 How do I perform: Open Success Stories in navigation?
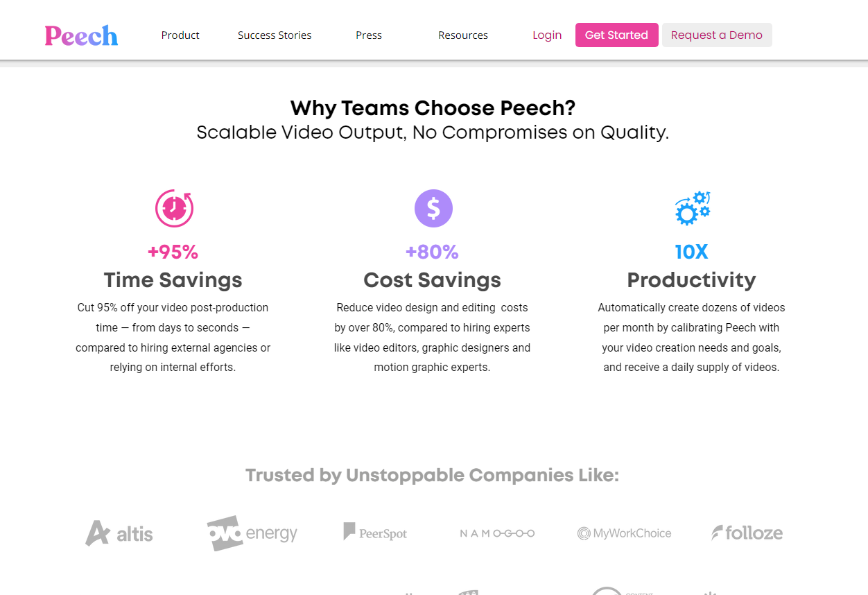[x=275, y=35]
